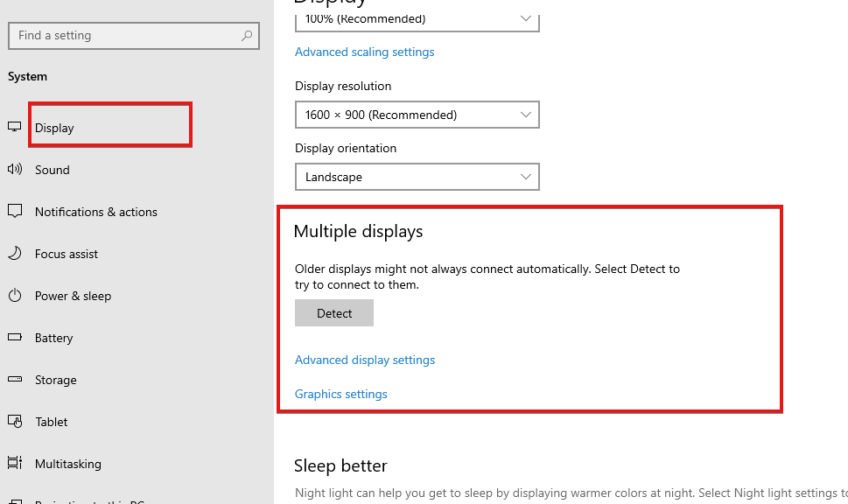Expand the scale percentage dropdown

click(417, 19)
